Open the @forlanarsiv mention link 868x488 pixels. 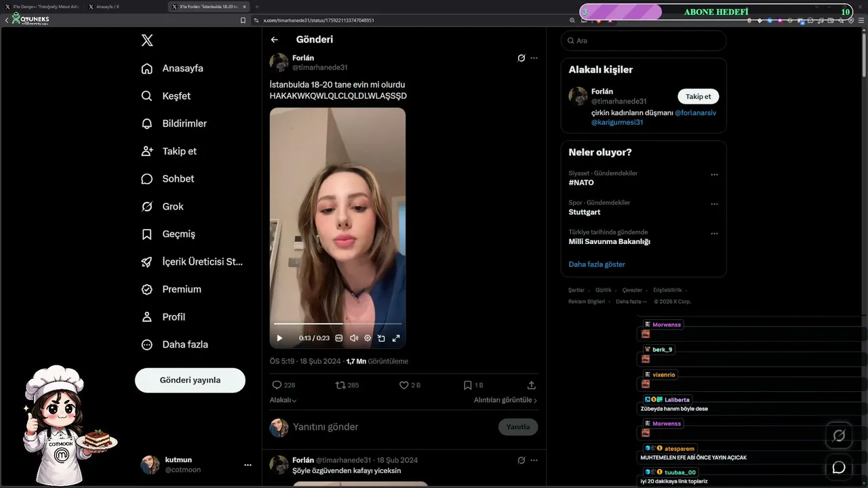[x=695, y=113]
